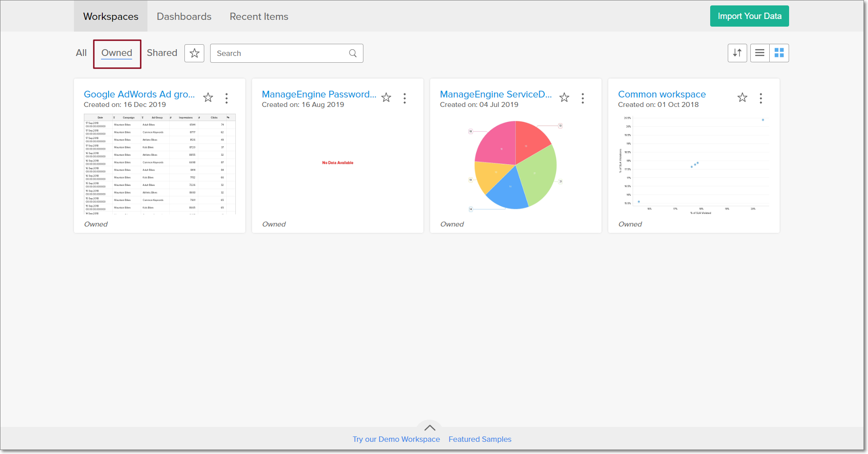Open the sort order options

737,53
